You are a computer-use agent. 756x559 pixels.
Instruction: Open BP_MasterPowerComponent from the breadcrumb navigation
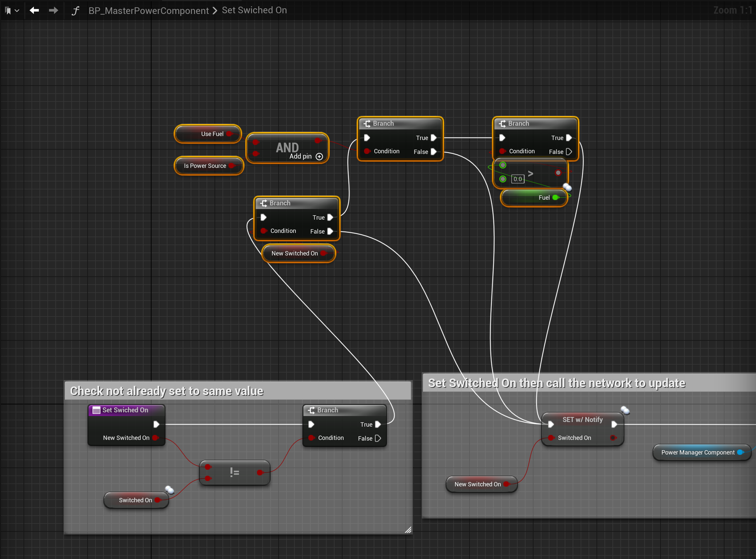pyautogui.click(x=149, y=11)
